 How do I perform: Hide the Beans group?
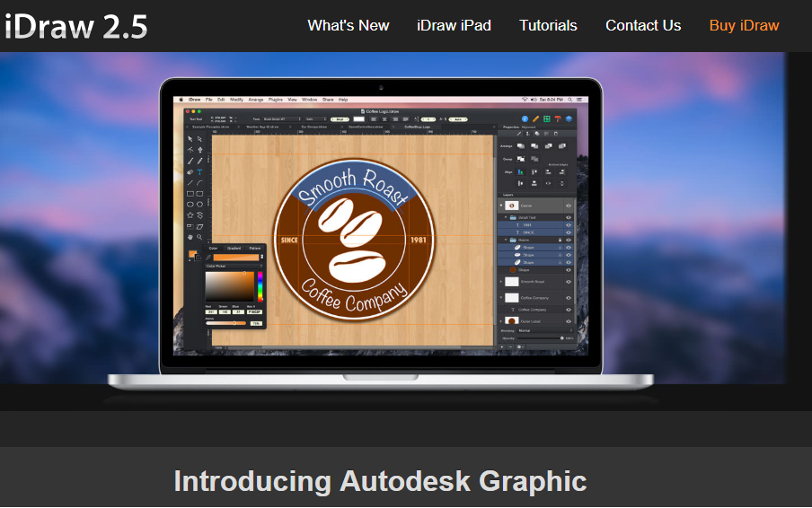pyautogui.click(x=569, y=240)
